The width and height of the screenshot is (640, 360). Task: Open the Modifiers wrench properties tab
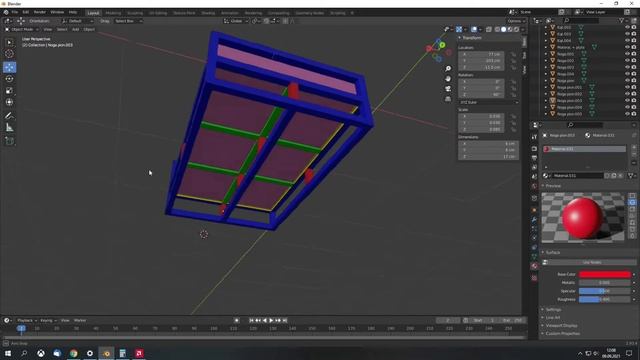(534, 220)
